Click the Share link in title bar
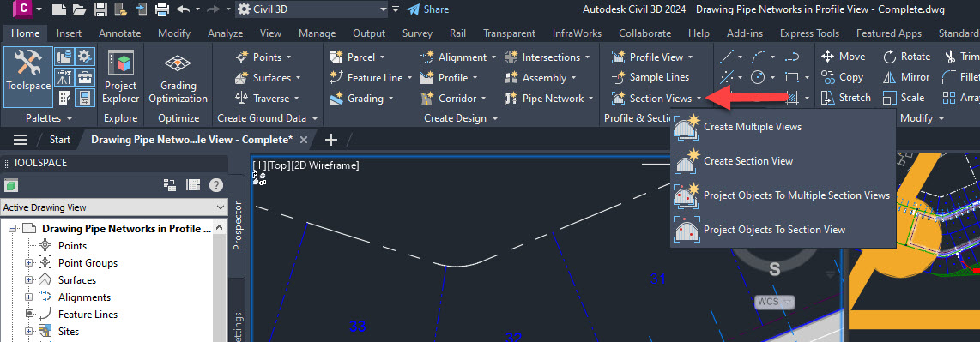Image resolution: width=980 pixels, height=342 pixels. pyautogui.click(x=428, y=9)
